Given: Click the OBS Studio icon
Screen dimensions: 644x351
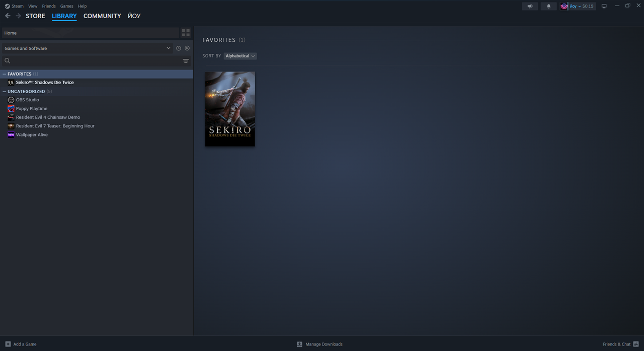Looking at the screenshot, I should click(x=11, y=100).
